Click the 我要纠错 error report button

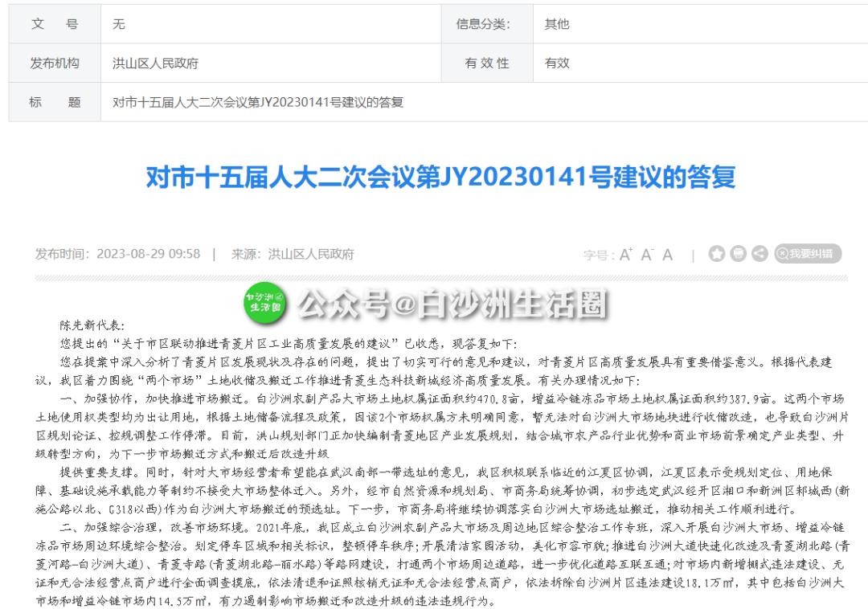tap(808, 254)
